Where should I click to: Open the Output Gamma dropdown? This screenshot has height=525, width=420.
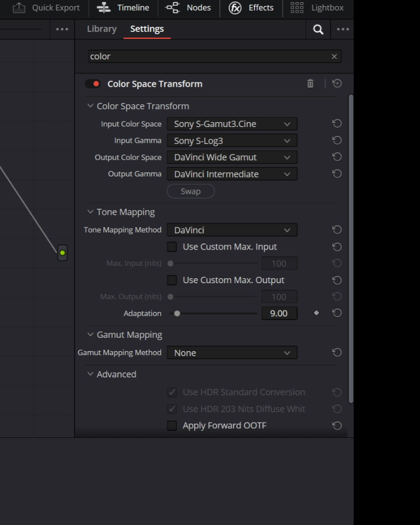232,174
